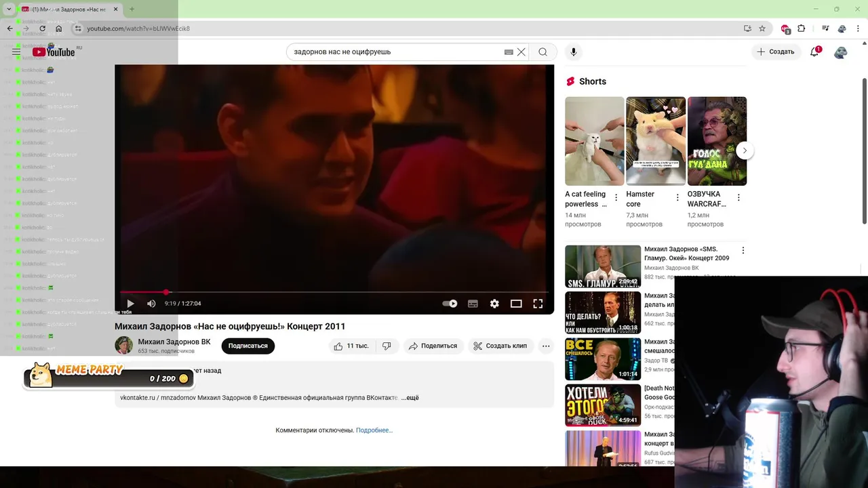This screenshot has height=488, width=868.
Task: Click the browser back arrow
Action: point(9,28)
